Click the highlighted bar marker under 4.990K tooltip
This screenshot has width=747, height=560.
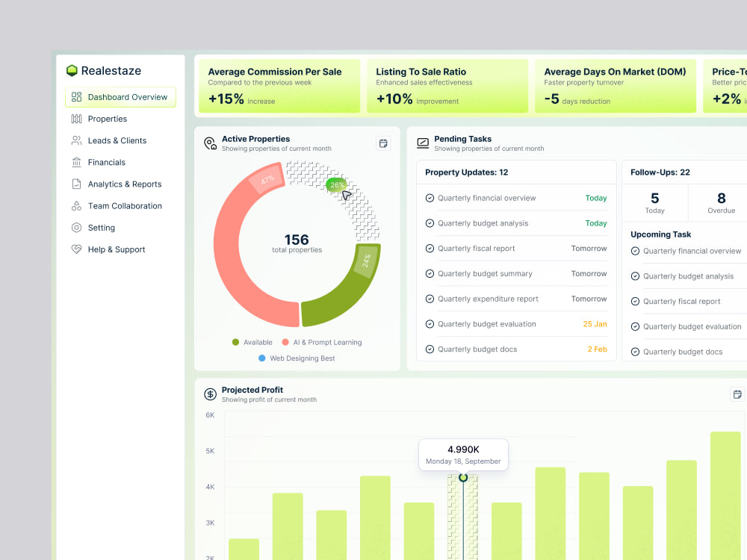[463, 478]
